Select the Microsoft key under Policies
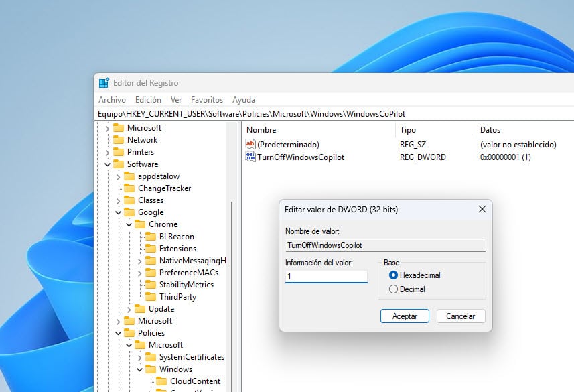 point(165,344)
